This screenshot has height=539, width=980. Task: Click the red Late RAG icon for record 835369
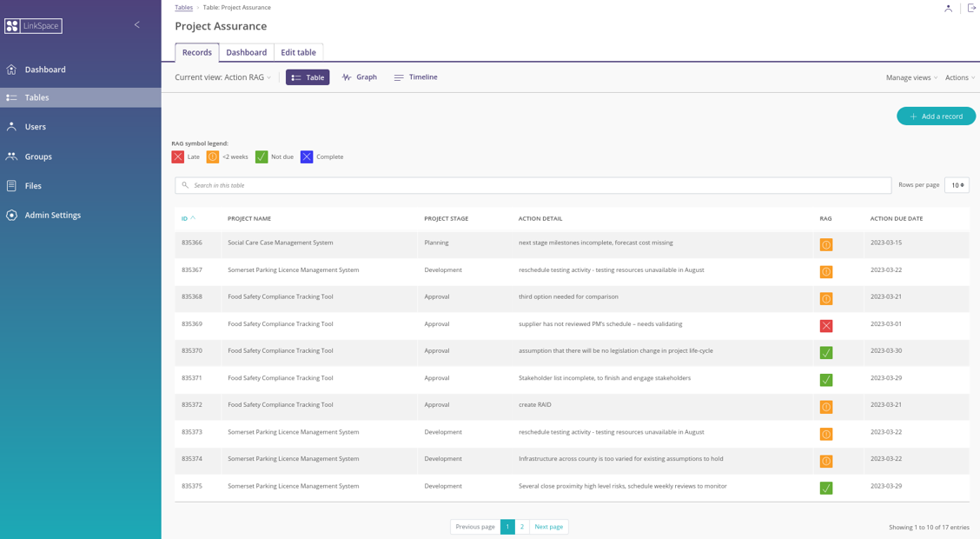pyautogui.click(x=825, y=325)
